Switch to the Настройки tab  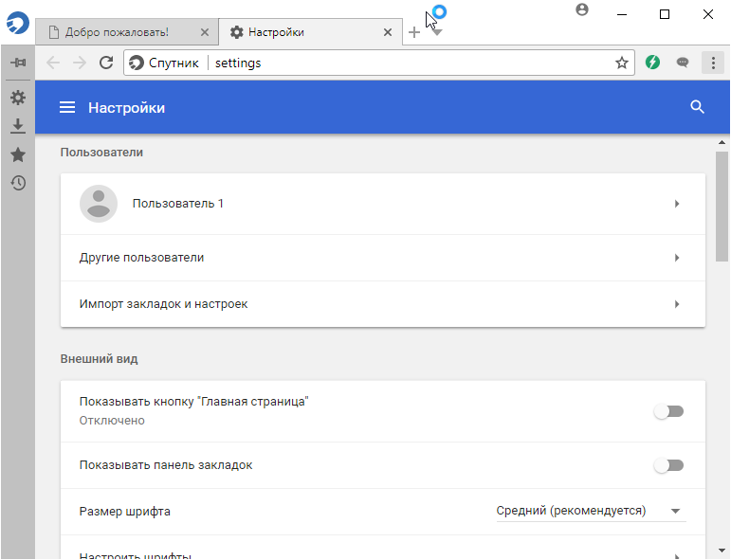tap(309, 32)
